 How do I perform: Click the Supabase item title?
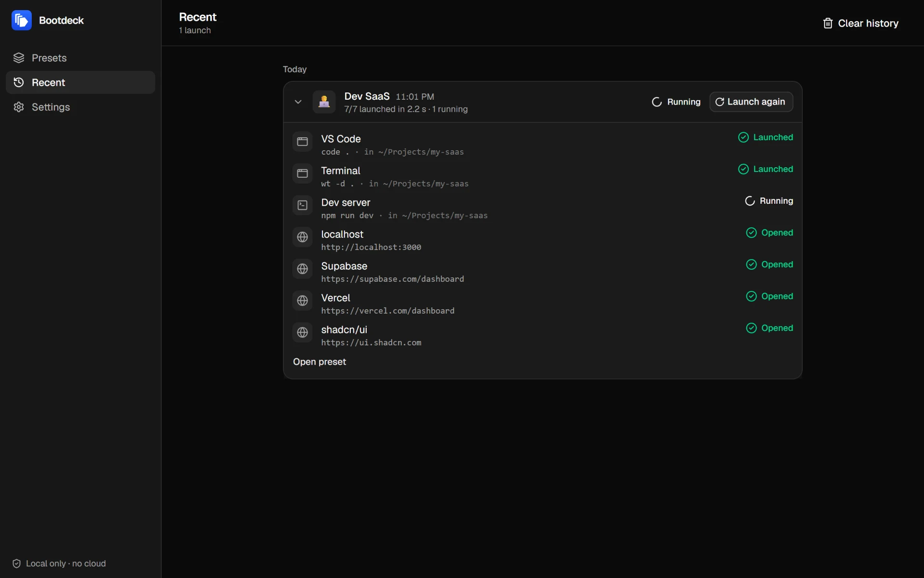[344, 266]
